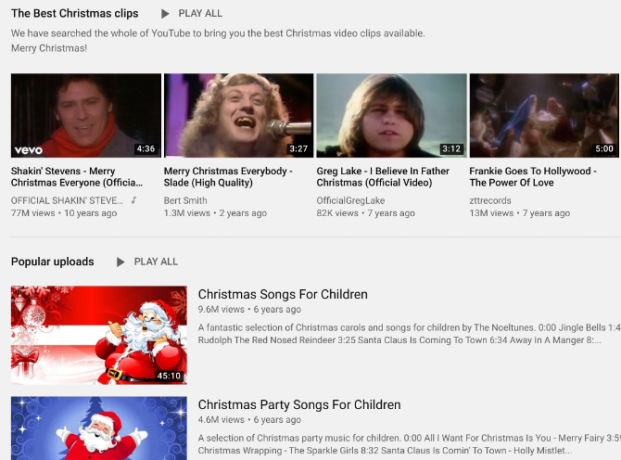
Task: Open the Slade Merry Christmas Everybody thumbnail
Action: pyautogui.click(x=239, y=115)
